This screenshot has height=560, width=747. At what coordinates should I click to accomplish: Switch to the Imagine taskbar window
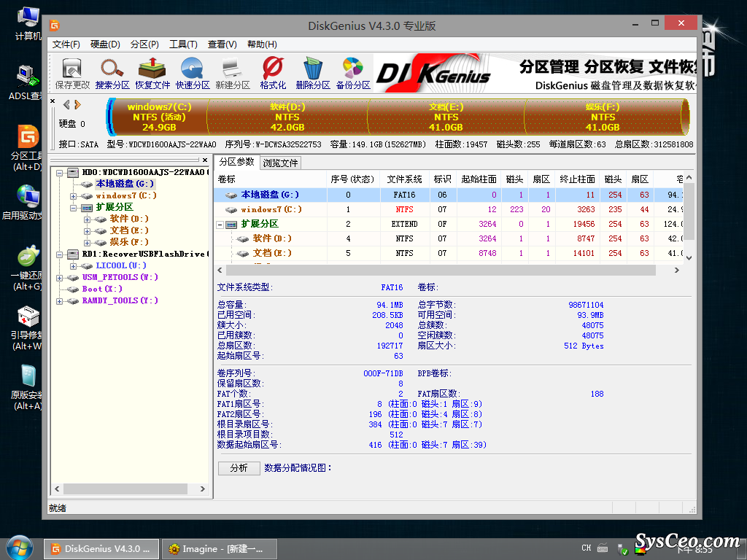coord(219,548)
